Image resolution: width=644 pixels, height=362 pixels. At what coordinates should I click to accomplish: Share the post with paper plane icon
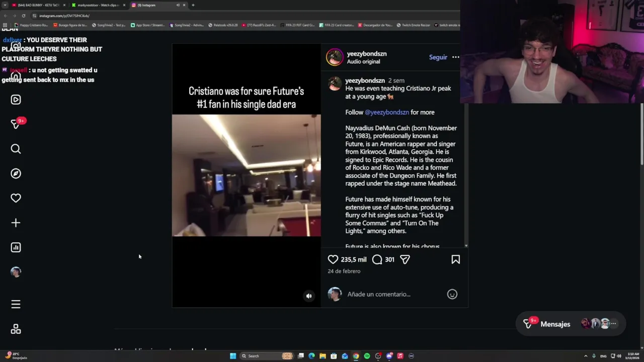(405, 259)
